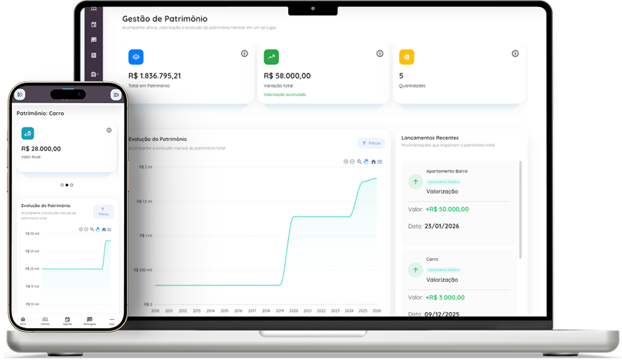Viewport: 622px width, 364px height.
Task: Show info for Total em Patrimônio card
Action: click(244, 53)
